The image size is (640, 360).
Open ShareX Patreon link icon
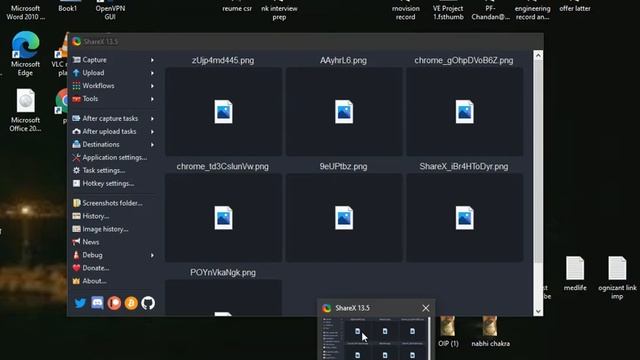point(114,303)
